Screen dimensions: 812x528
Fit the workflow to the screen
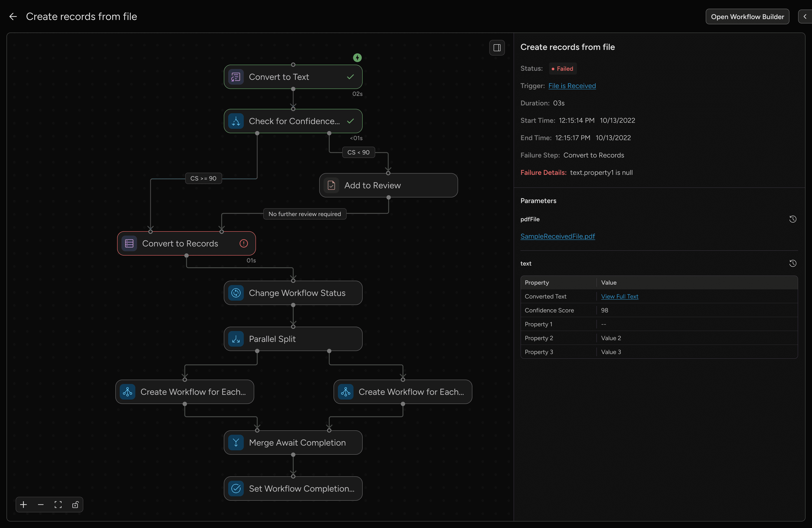tap(58, 505)
